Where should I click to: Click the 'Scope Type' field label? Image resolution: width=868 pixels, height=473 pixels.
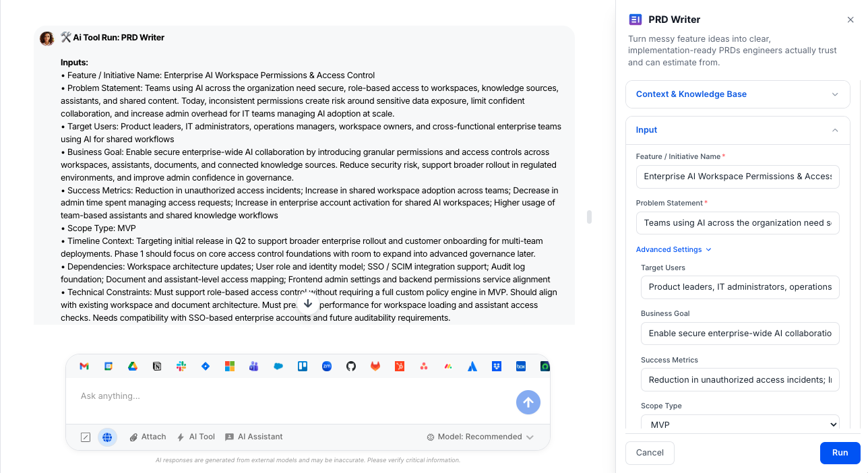(661, 406)
